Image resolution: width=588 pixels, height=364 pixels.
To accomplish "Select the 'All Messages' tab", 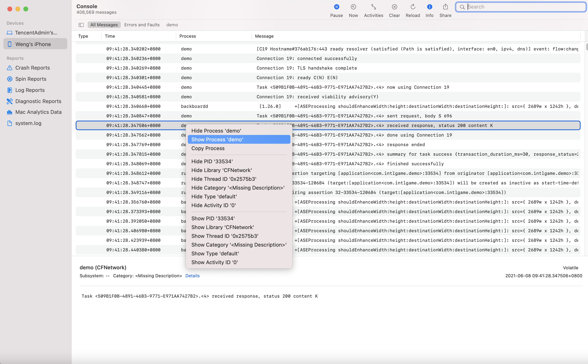I will 104,24.
